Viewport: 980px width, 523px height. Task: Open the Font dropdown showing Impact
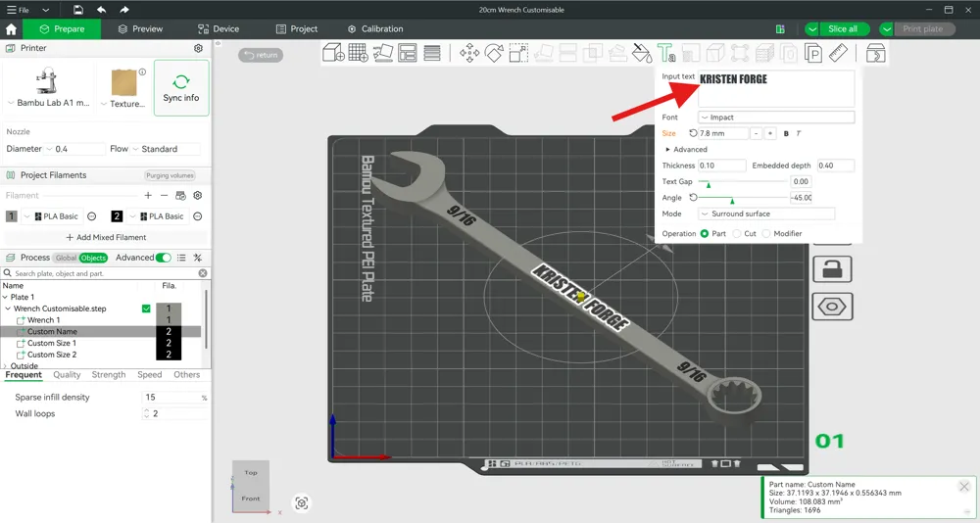pos(775,118)
